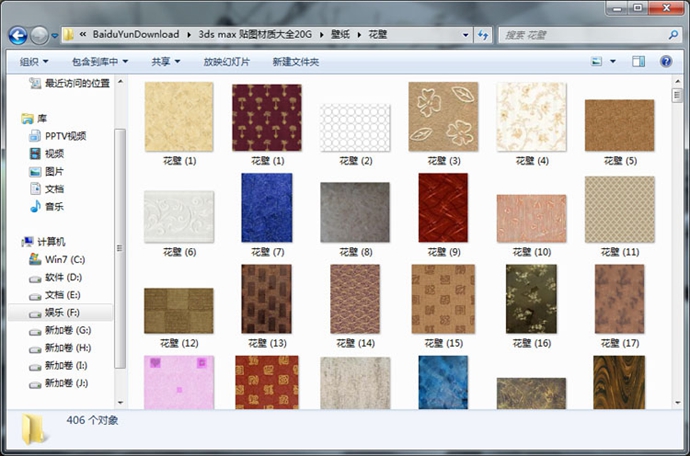
Task: Open 视频 library
Action: [47, 154]
